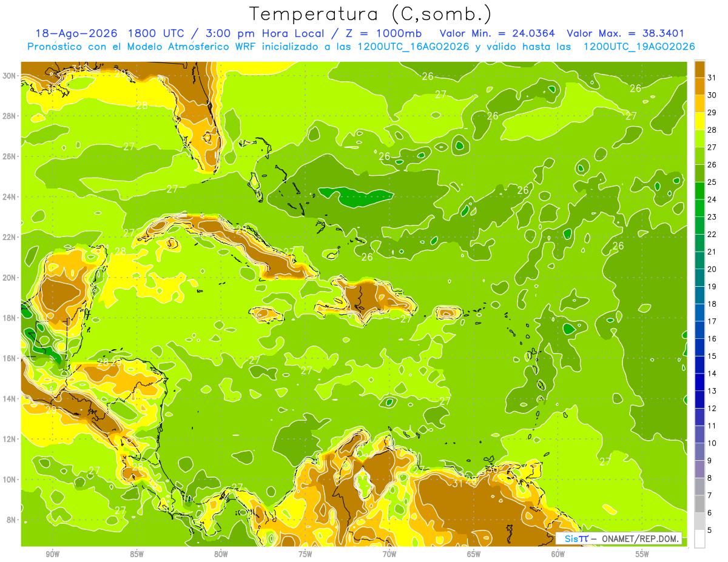The width and height of the screenshot is (728, 562).
Task: Click the '1200UTC_19AGO2026' valid-until timestamp
Action: (639, 47)
